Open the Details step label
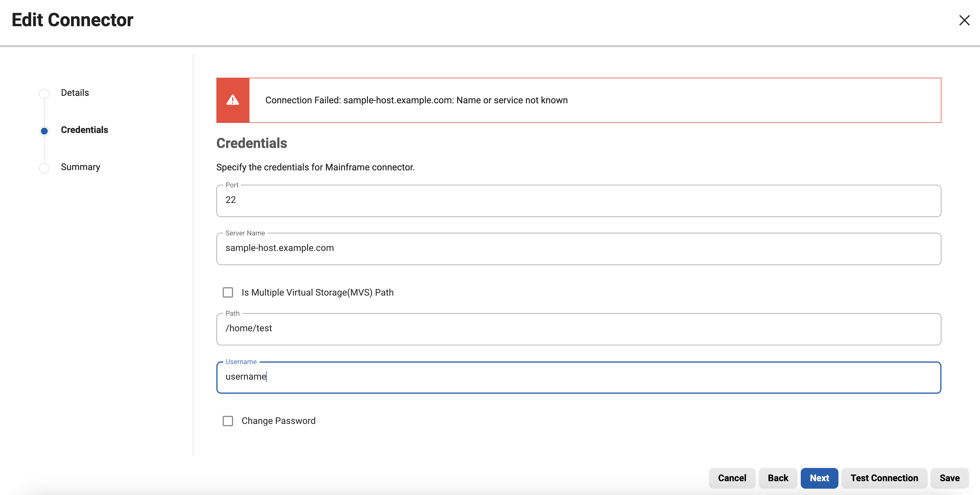Screen dimensions: 980x495 click(x=75, y=93)
